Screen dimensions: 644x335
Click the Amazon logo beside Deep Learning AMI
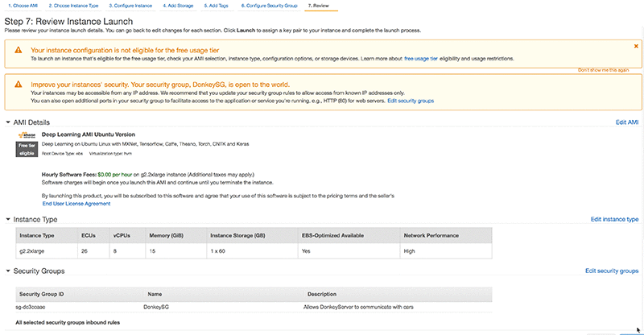(28, 134)
